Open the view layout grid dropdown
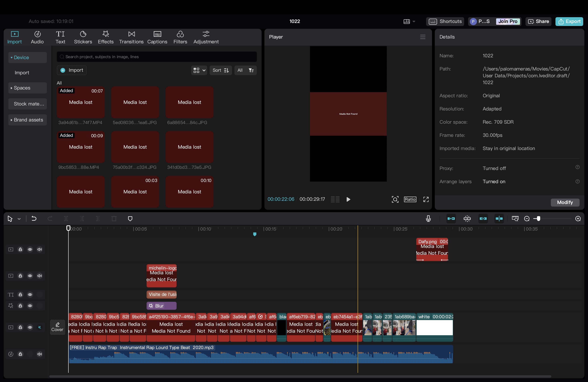Viewport: 588px width, 382px height. (x=199, y=70)
